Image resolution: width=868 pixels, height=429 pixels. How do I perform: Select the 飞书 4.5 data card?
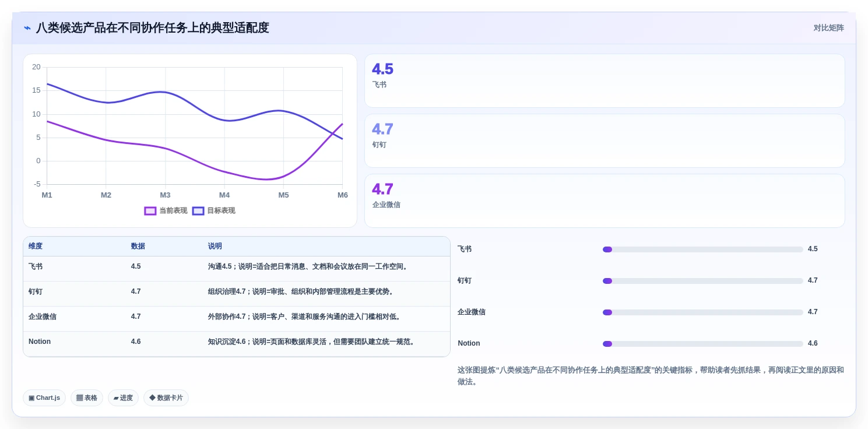605,81
